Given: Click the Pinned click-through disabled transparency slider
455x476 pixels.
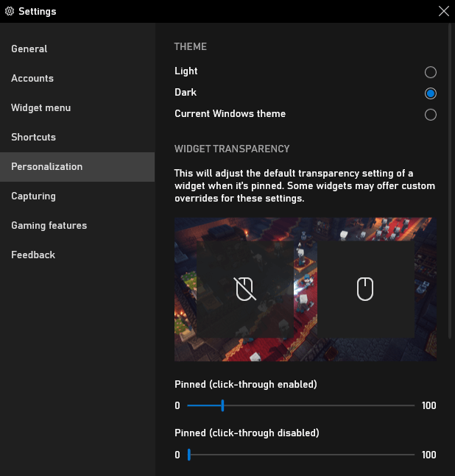Looking at the screenshot, I should coord(189,455).
